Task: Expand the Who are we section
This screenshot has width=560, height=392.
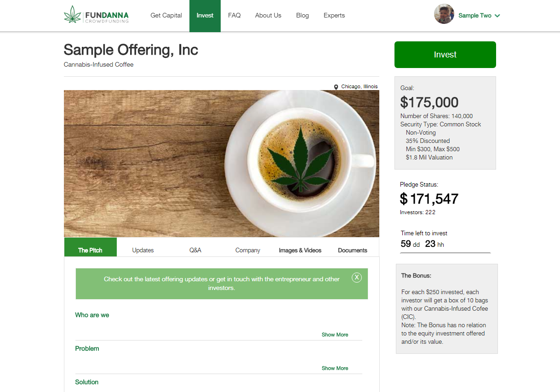Action: point(335,335)
